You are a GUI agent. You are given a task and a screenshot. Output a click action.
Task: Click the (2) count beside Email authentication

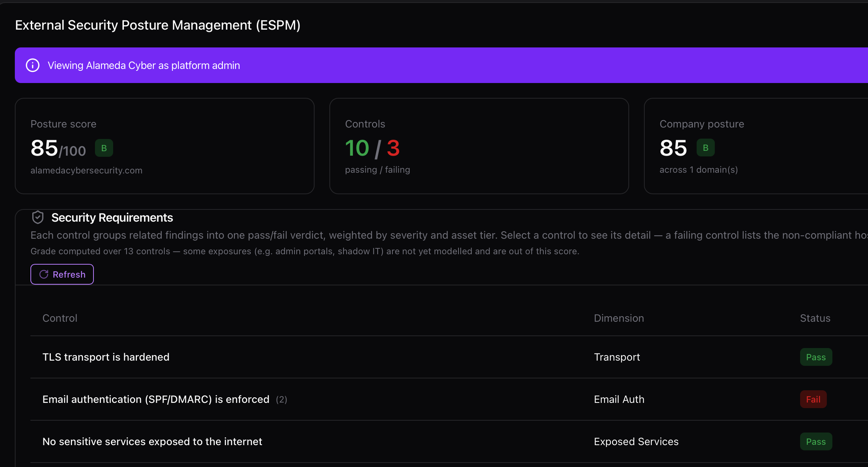[282, 399]
